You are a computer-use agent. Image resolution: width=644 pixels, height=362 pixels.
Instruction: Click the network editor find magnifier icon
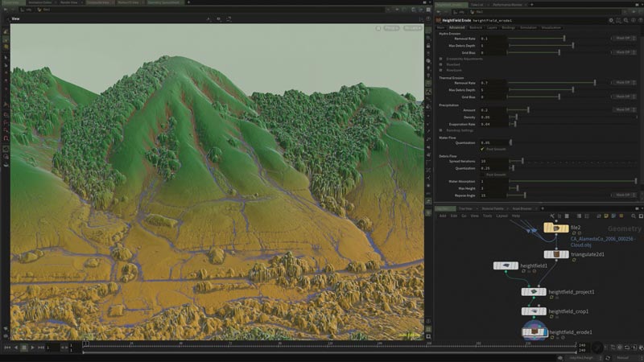click(634, 216)
